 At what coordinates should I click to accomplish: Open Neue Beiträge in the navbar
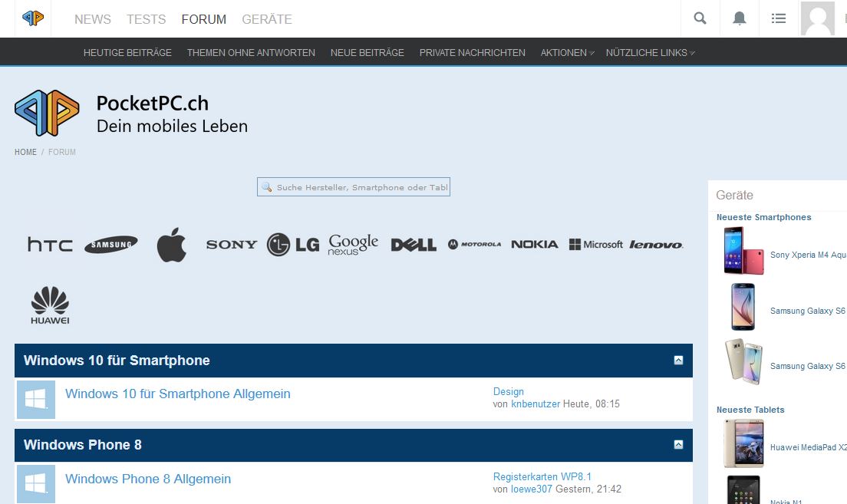(x=367, y=52)
